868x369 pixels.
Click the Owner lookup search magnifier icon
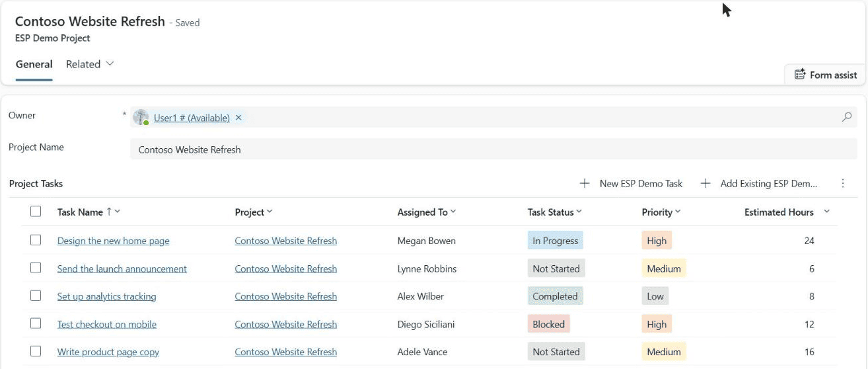pos(847,117)
